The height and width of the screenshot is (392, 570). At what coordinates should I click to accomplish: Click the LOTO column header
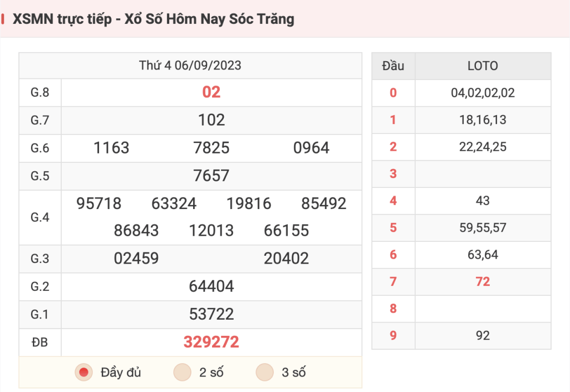(x=483, y=66)
